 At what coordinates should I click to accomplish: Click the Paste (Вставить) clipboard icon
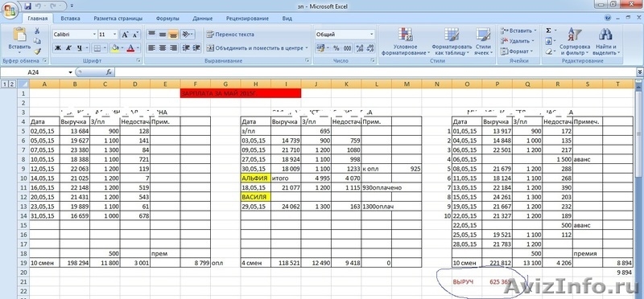click(x=19, y=35)
